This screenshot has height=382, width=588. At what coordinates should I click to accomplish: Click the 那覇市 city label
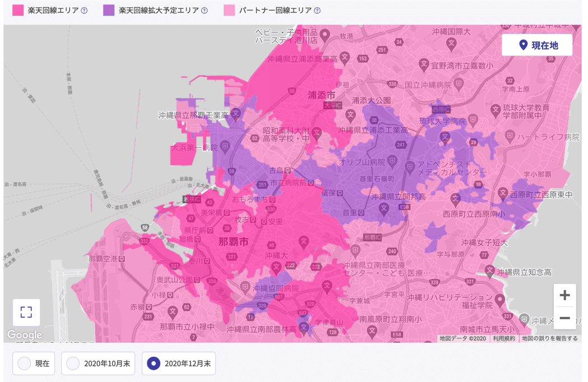click(x=233, y=242)
